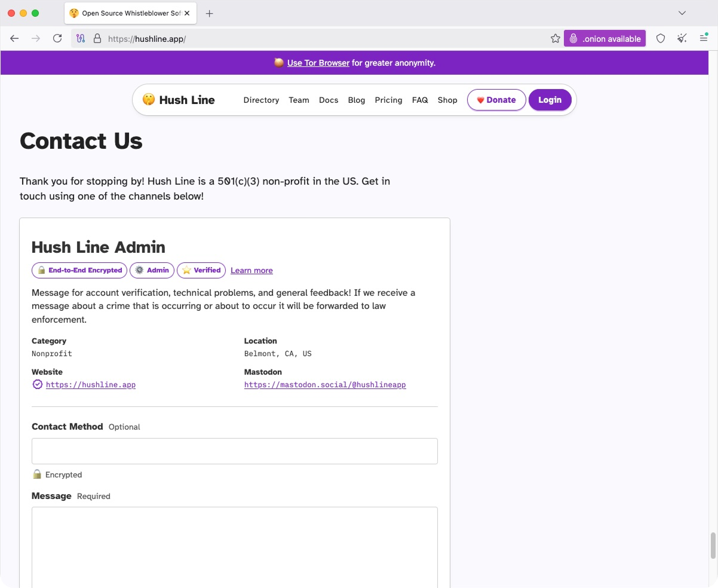Viewport: 718px width, 588px height.
Task: Follow the Learn more link
Action: (251, 271)
